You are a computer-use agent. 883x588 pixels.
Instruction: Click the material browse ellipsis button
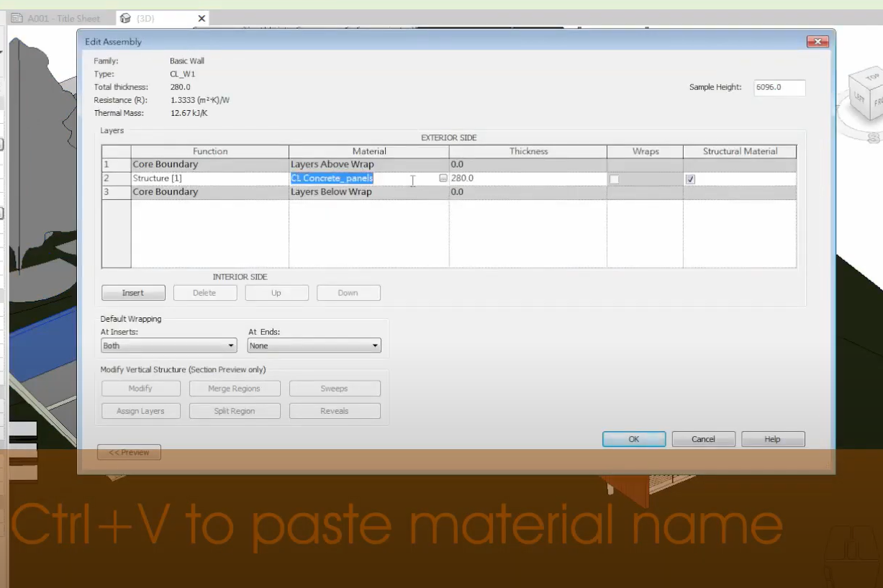click(x=443, y=178)
